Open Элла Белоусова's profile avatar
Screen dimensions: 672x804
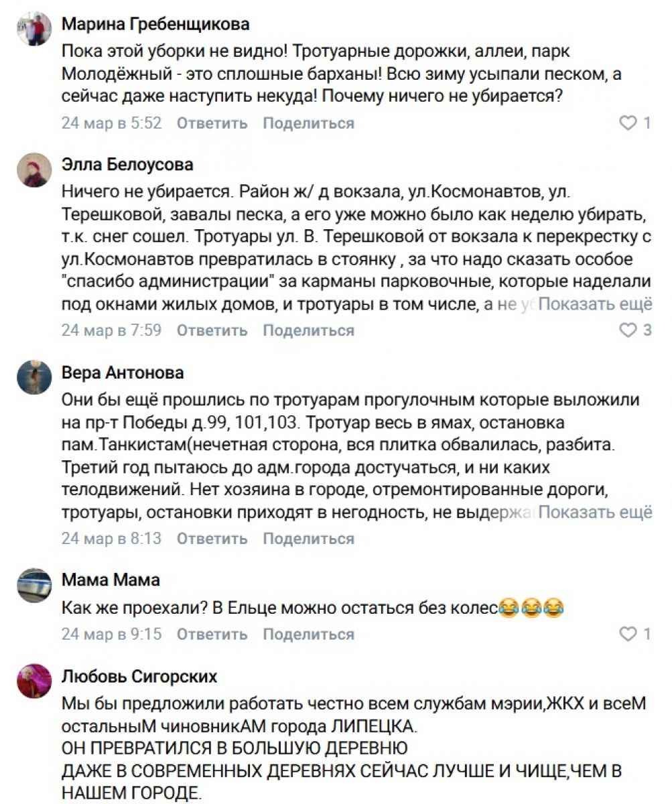34,170
